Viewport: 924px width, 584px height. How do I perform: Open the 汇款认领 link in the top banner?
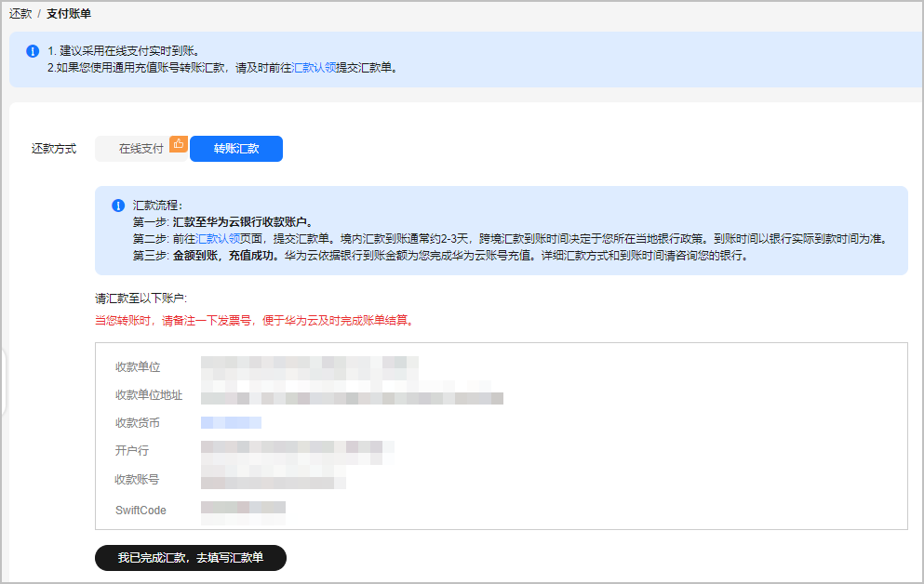coord(315,68)
